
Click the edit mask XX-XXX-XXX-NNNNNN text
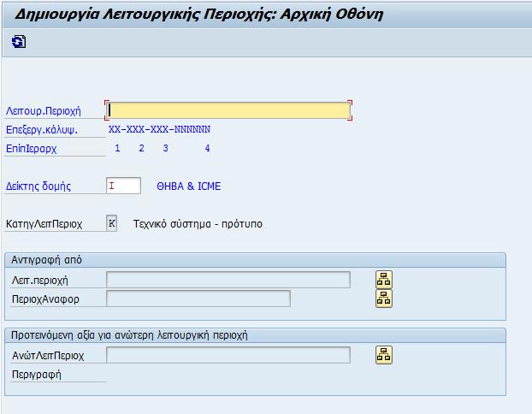point(159,129)
